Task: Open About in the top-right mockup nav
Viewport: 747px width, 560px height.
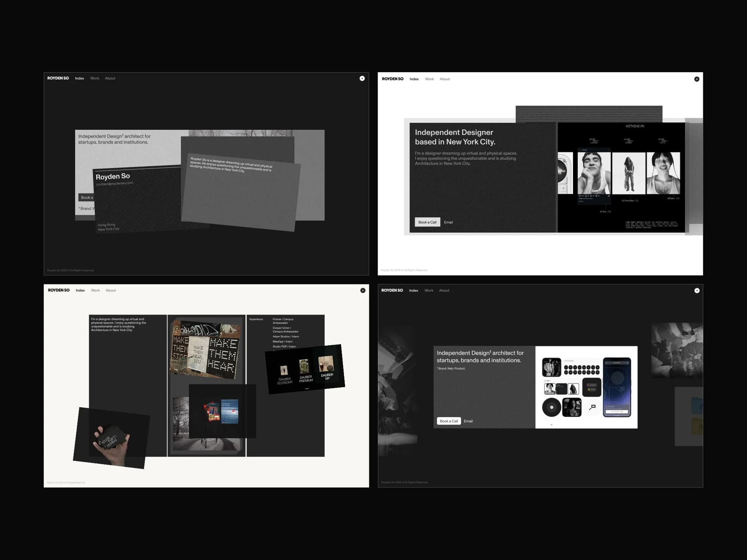Action: [x=444, y=79]
